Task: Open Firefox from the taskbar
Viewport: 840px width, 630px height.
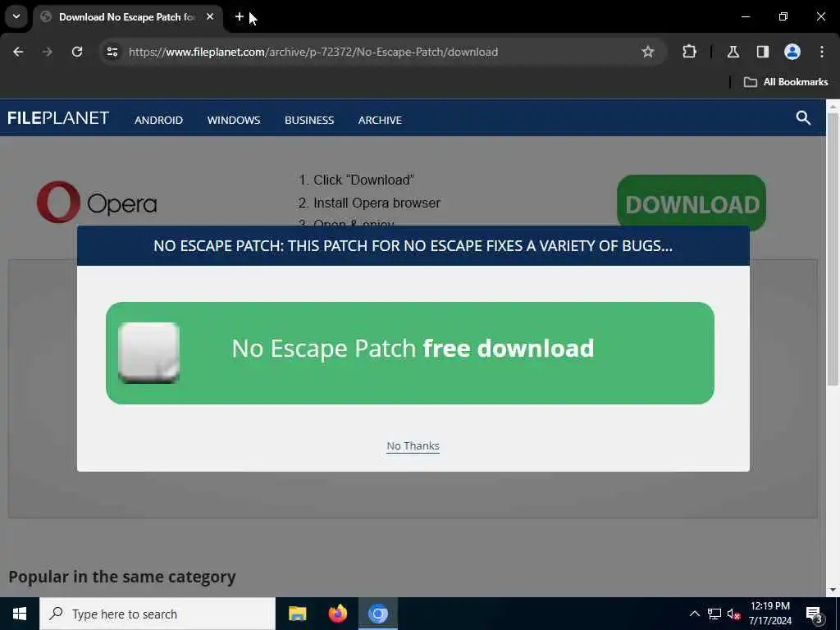Action: 337,614
